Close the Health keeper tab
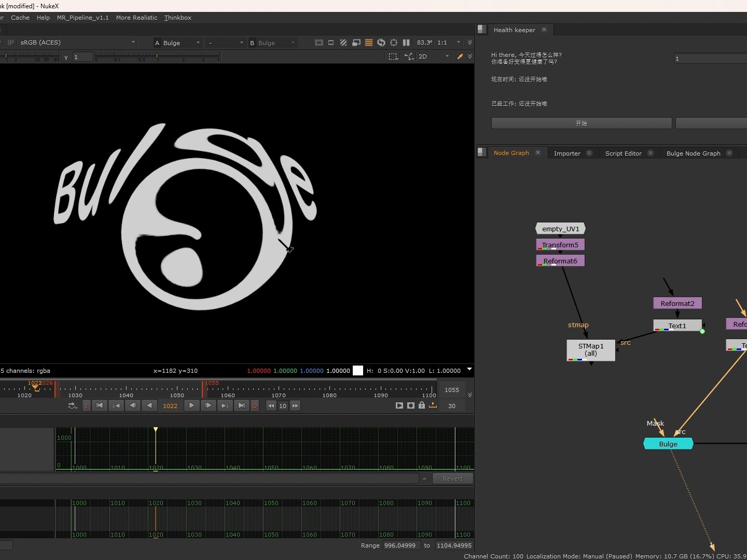Viewport: 747px width, 560px height. point(544,30)
